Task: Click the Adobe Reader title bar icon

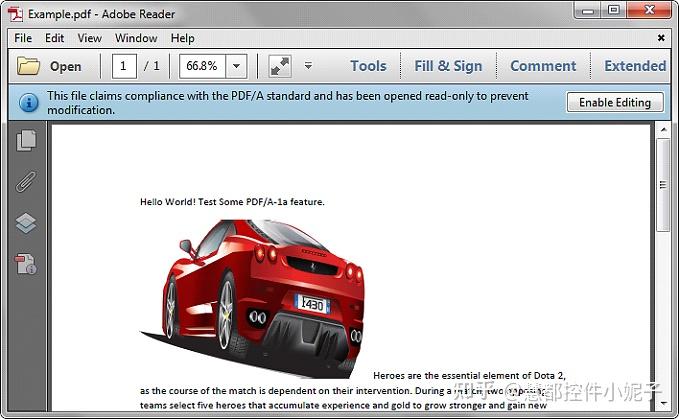Action: point(15,14)
